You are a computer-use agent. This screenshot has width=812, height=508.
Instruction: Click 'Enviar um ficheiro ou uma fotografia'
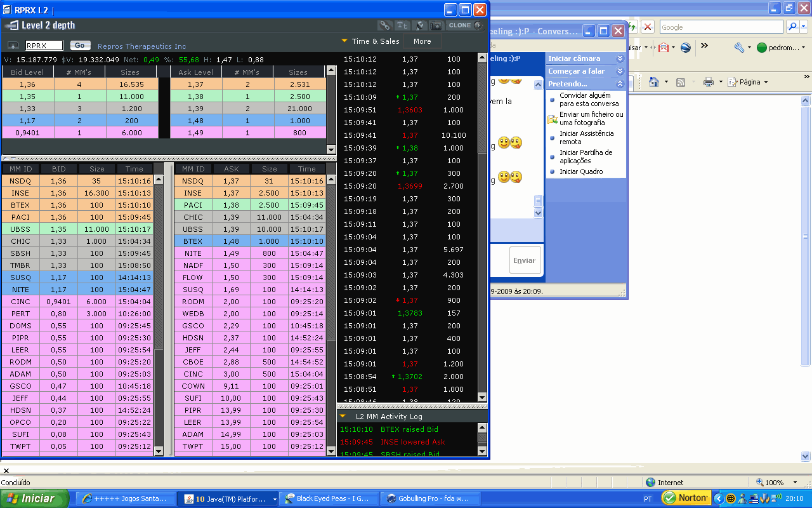pyautogui.click(x=591, y=119)
